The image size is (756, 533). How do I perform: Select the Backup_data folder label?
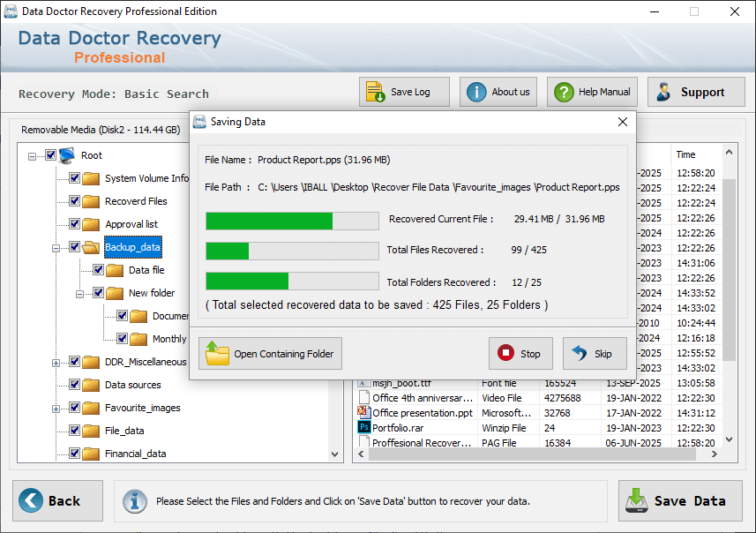pos(132,247)
